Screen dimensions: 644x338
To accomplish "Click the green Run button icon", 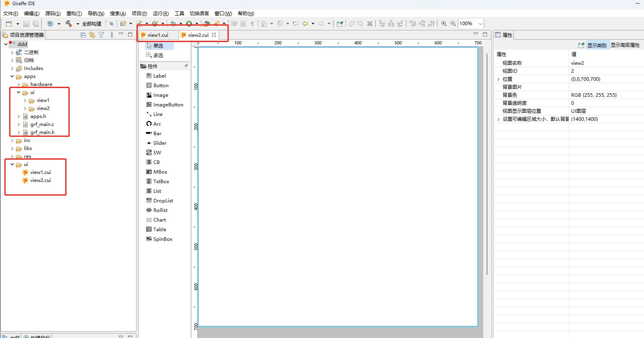I will coord(189,24).
